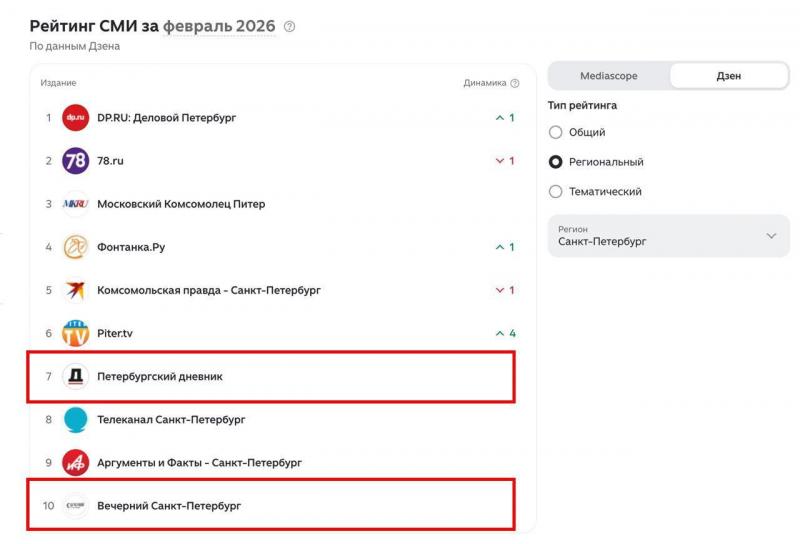Click the Московский Комсомолец Питер logo

pos(76,204)
